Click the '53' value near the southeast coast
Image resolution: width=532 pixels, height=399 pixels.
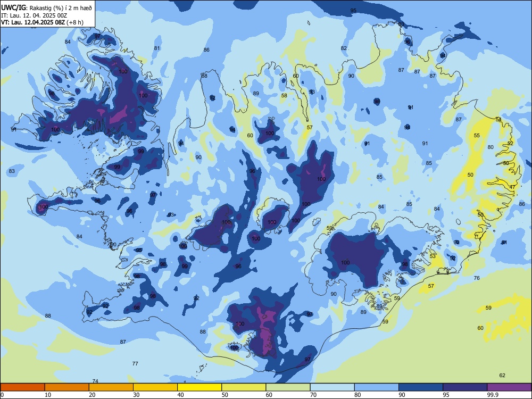433,256
